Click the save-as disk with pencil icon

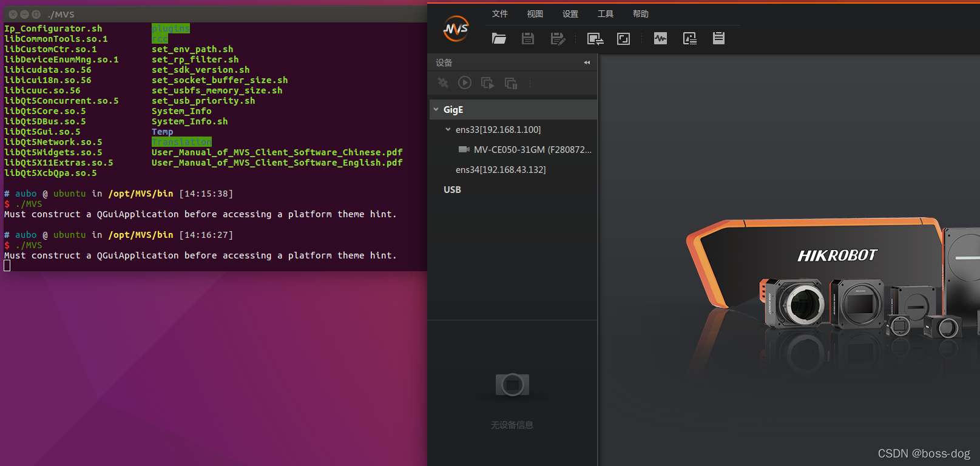pos(558,39)
